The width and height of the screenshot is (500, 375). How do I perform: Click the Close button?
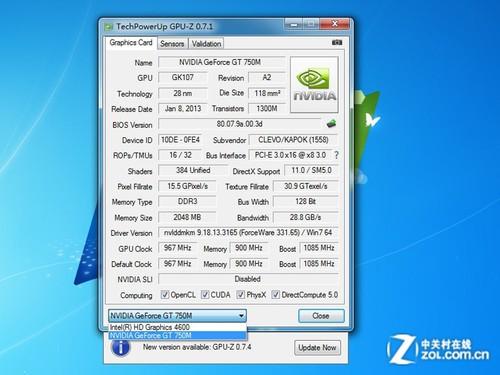click(x=321, y=316)
